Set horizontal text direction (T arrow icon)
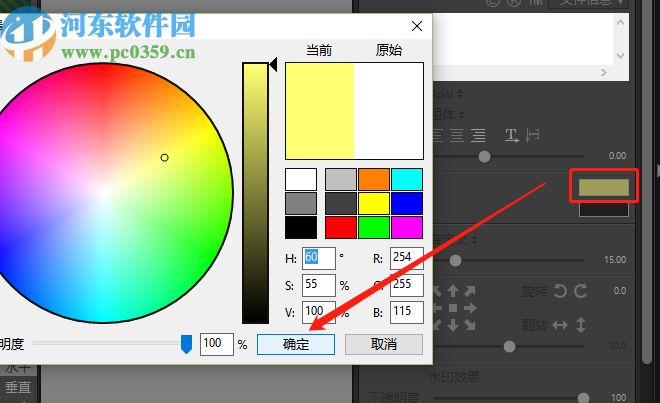Viewport: 660px width, 403px height. coord(511,135)
